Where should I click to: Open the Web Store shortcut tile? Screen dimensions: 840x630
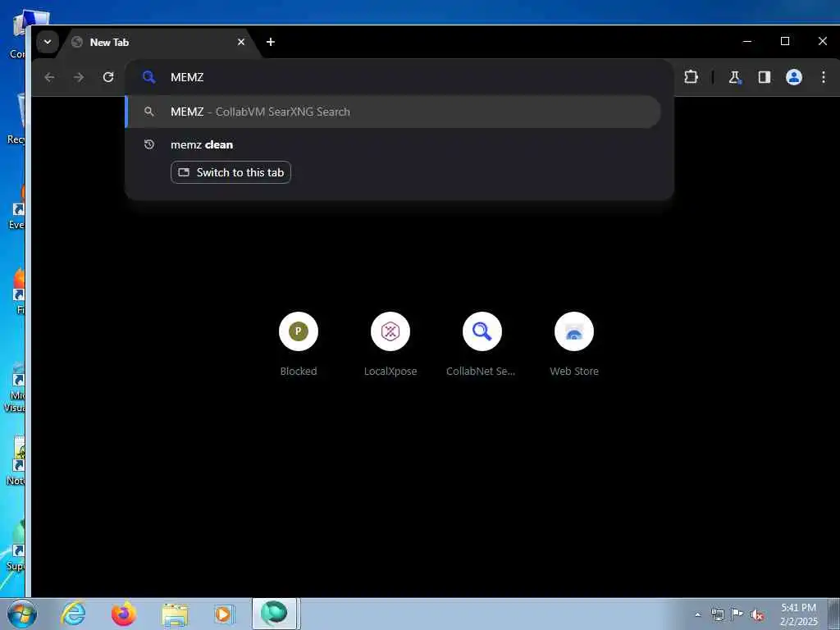click(574, 344)
